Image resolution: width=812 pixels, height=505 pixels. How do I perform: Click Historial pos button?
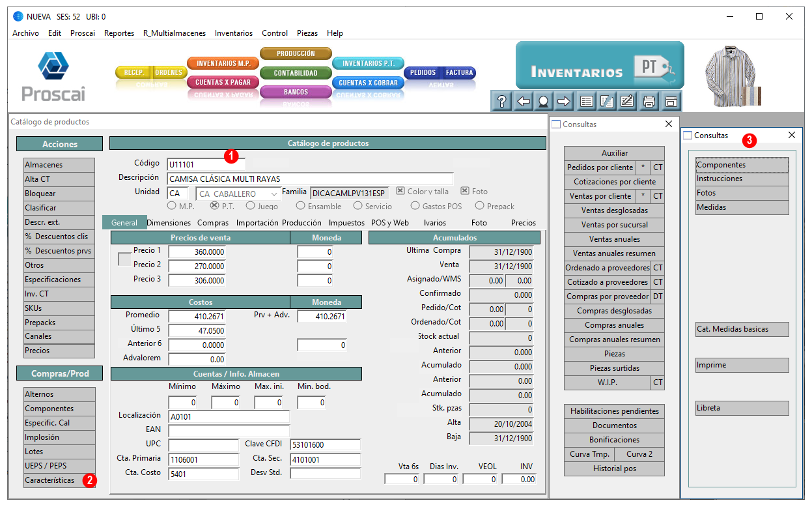614,469
